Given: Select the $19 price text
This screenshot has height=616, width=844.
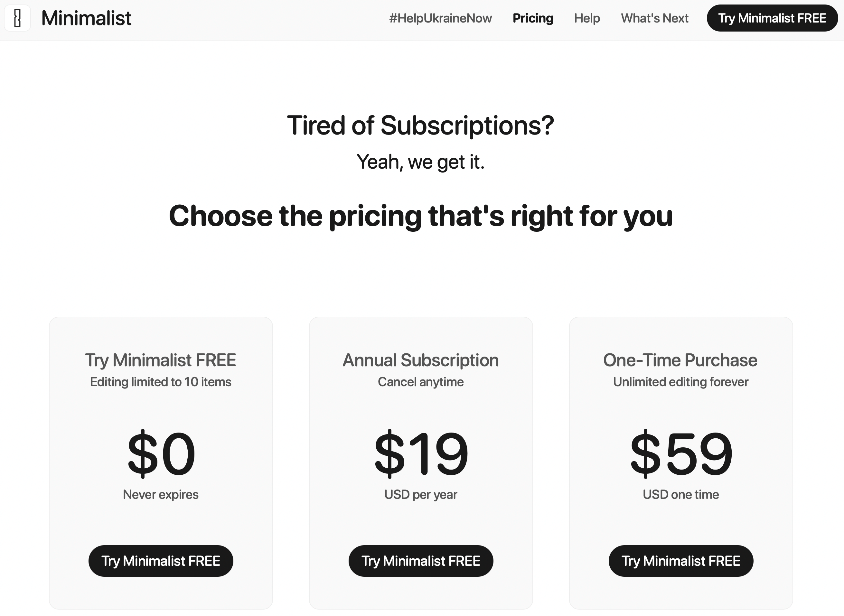Looking at the screenshot, I should pyautogui.click(x=421, y=453).
